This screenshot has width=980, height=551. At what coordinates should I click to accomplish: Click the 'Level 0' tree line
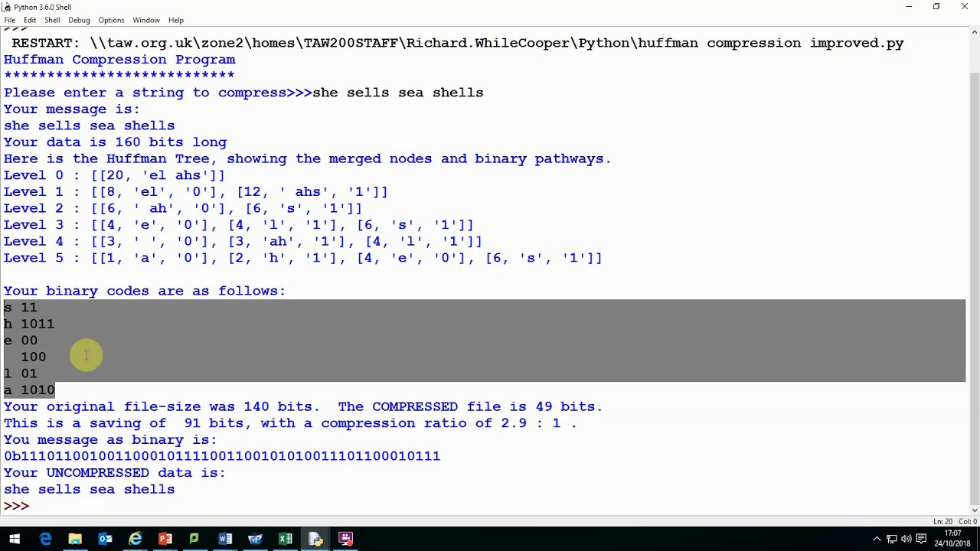point(114,175)
